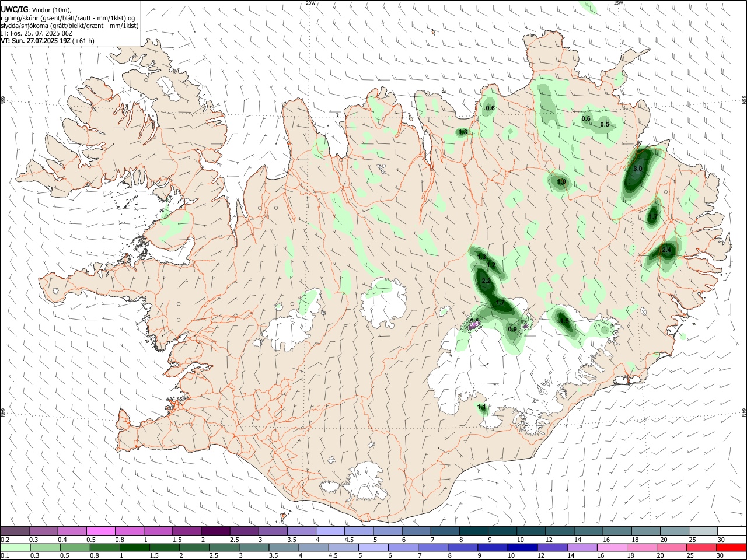Click the 'slydda/snjókoma' snow legend description line
This screenshot has width=747, height=560.
69,26
